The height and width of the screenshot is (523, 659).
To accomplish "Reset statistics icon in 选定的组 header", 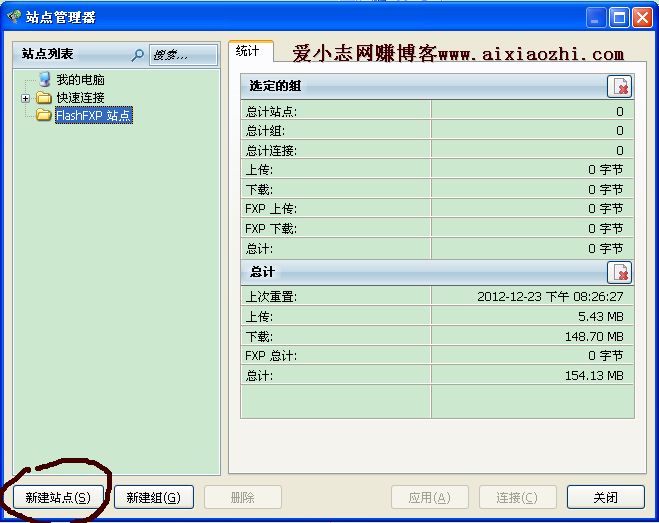I will [x=620, y=87].
